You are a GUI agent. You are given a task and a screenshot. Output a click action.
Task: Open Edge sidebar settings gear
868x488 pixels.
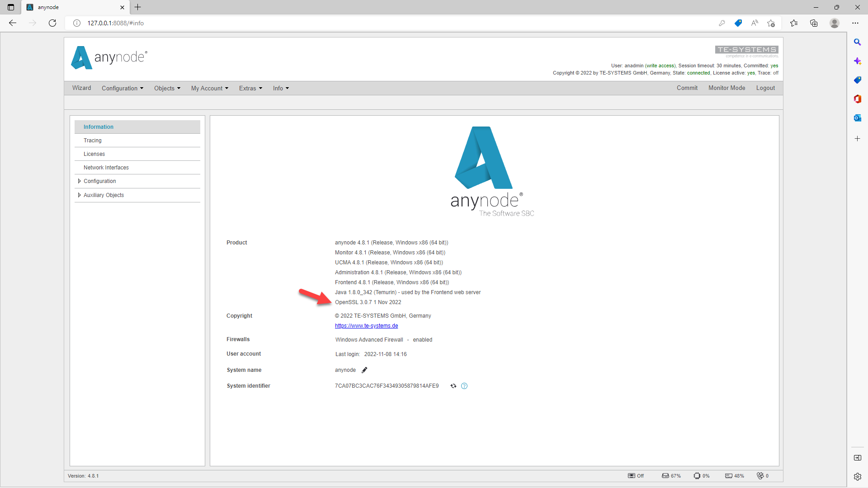(x=857, y=476)
